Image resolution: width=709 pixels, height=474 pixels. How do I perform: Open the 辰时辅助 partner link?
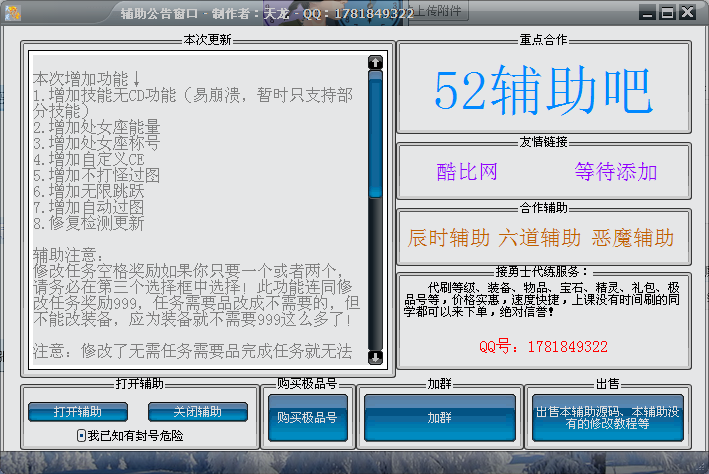tap(448, 238)
